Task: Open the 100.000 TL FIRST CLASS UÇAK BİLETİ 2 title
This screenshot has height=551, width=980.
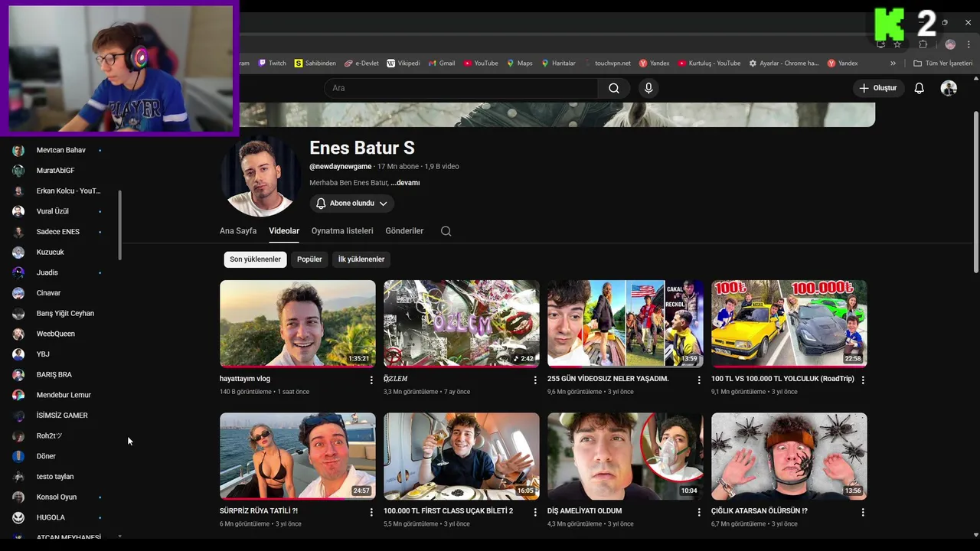Action: (x=448, y=511)
